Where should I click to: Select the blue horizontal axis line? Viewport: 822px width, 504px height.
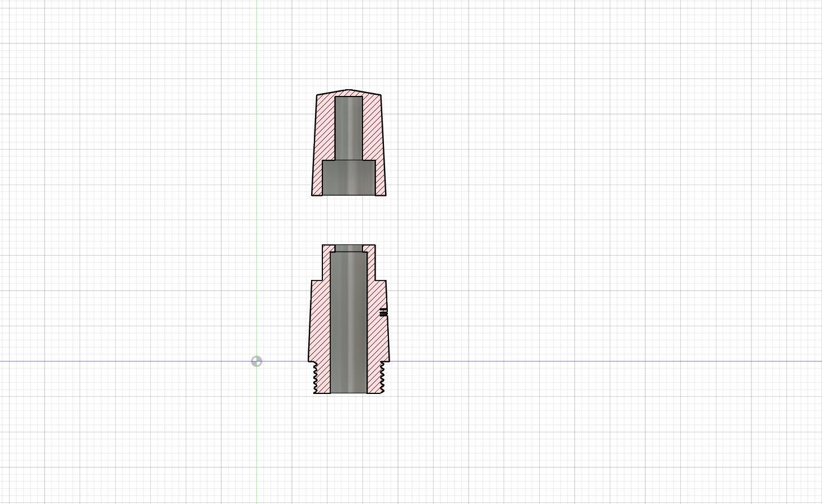click(x=565, y=361)
